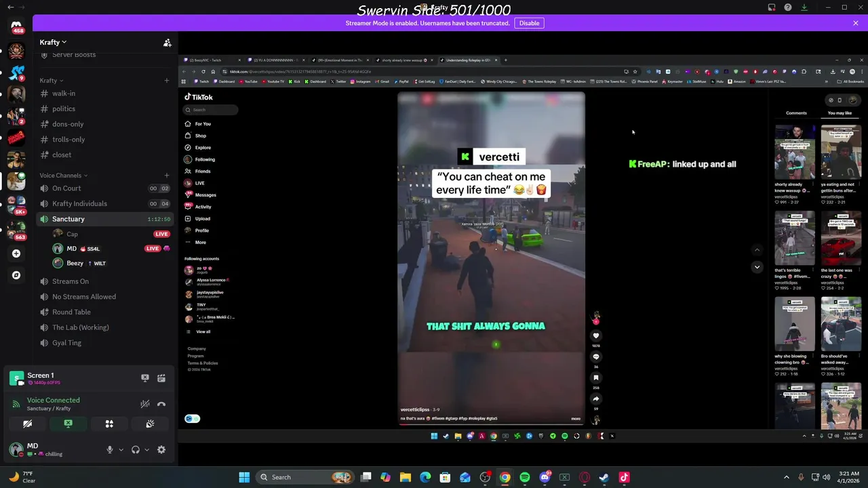Collapse the Voice Channels category
This screenshot has width=868, height=488.
[63, 176]
